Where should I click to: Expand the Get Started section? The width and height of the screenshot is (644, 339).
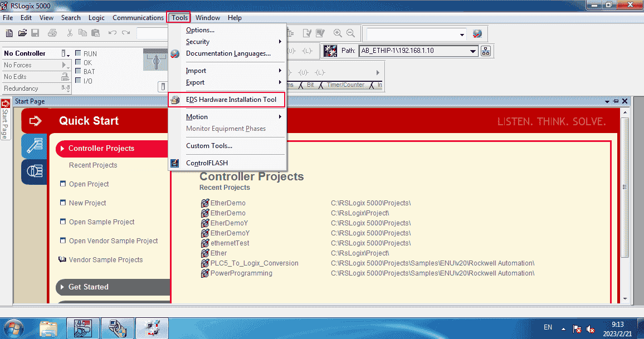tap(88, 287)
